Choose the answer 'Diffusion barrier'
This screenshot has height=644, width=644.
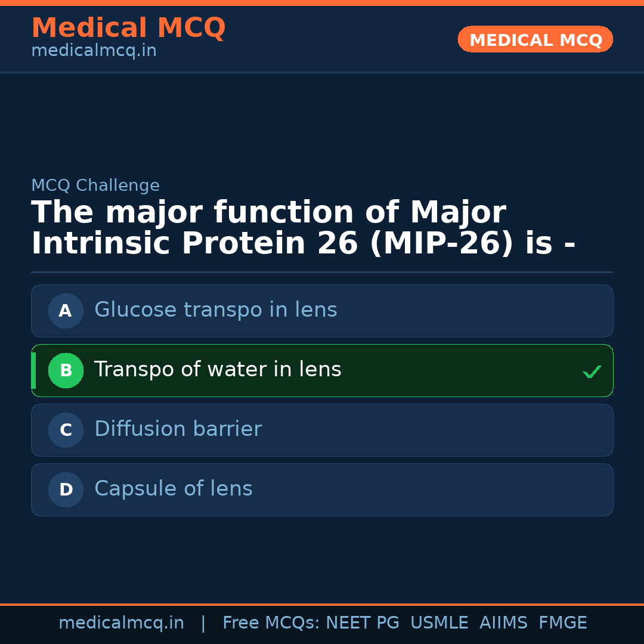point(178,429)
